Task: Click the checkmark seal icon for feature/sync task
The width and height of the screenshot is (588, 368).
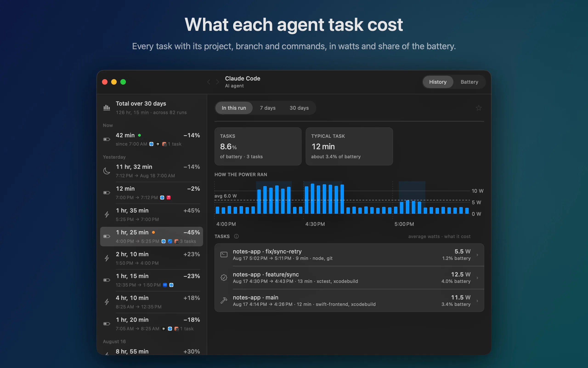Action: tap(224, 277)
